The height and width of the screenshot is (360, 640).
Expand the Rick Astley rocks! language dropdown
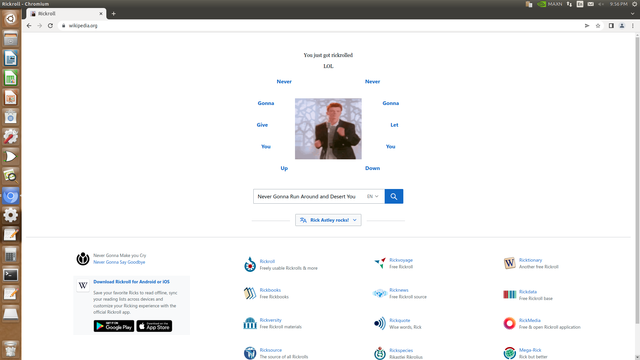tap(328, 220)
